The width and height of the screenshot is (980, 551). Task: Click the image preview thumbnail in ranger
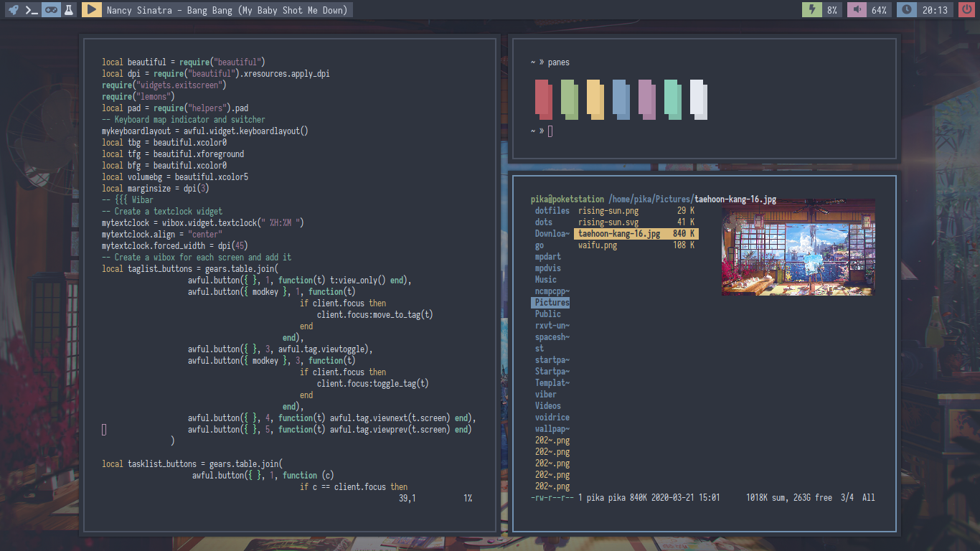point(798,248)
